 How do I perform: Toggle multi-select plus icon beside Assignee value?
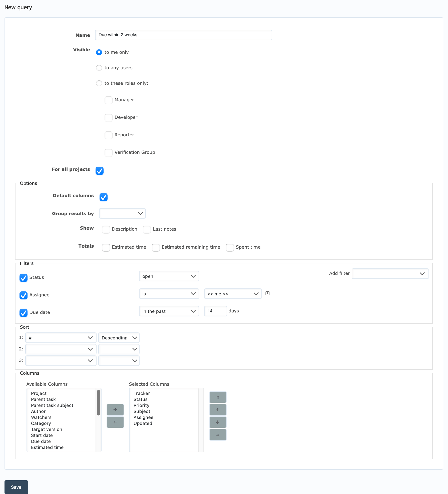coord(267,293)
